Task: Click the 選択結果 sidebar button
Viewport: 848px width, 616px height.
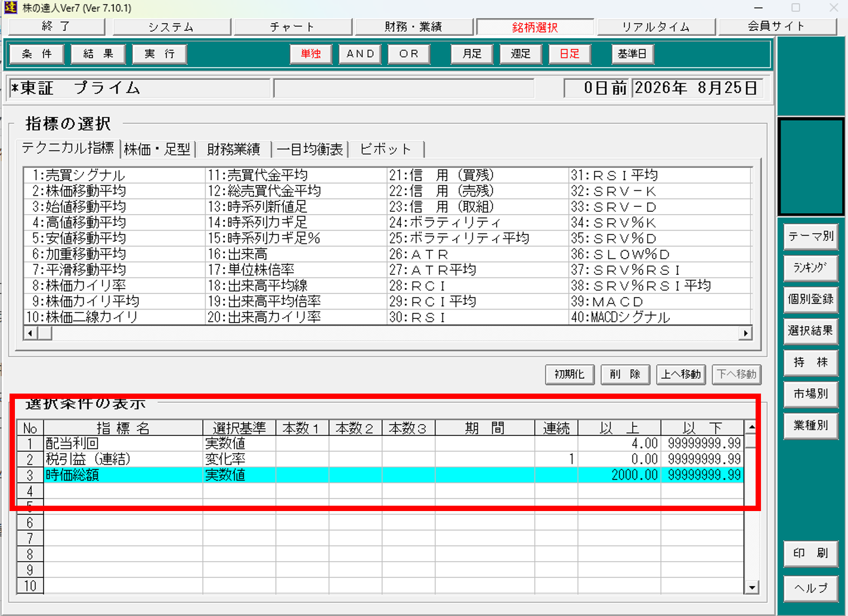Action: pyautogui.click(x=810, y=331)
